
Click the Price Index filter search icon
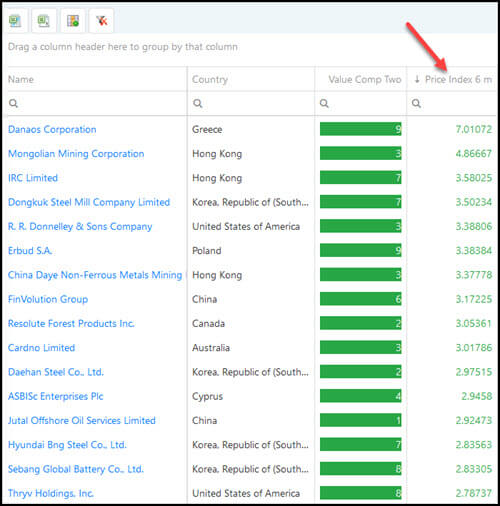click(416, 103)
